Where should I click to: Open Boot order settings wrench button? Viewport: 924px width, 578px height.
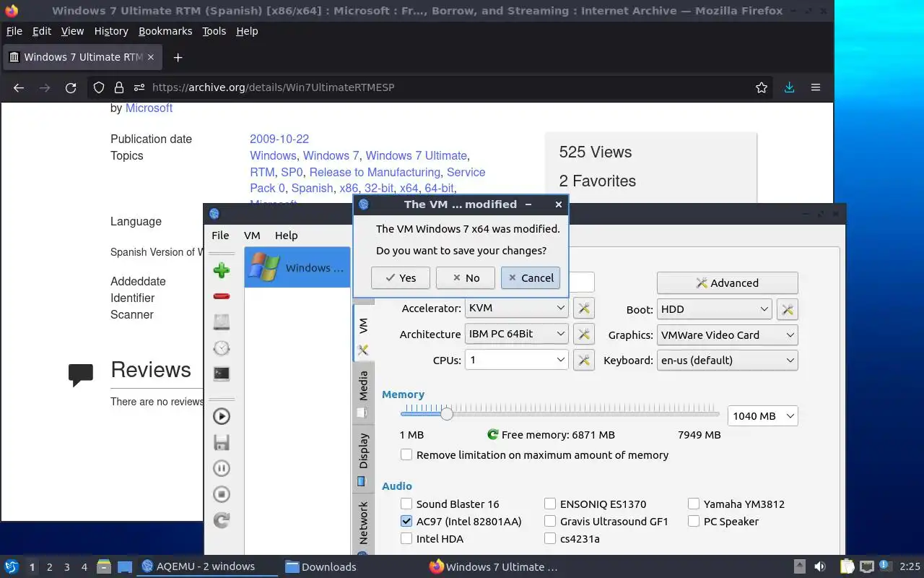coord(788,309)
